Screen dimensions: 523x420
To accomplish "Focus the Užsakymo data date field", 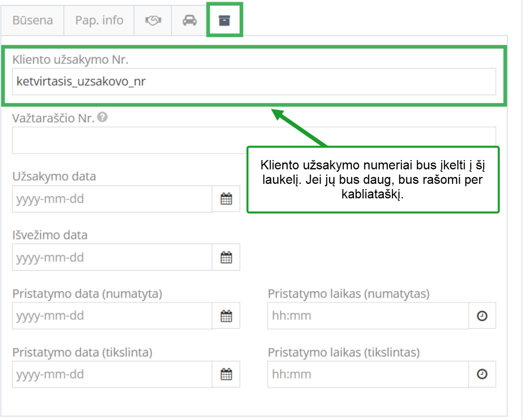I will pyautogui.click(x=112, y=199).
